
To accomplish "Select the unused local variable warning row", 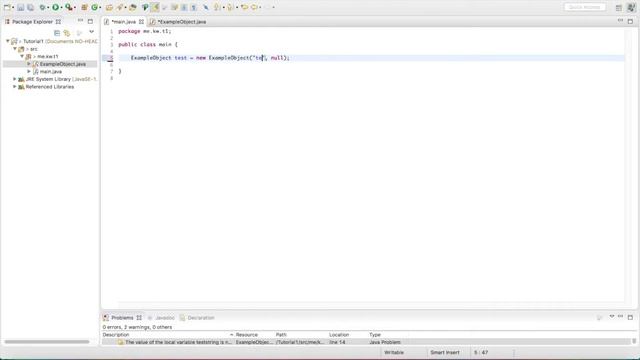I will tap(366, 342).
